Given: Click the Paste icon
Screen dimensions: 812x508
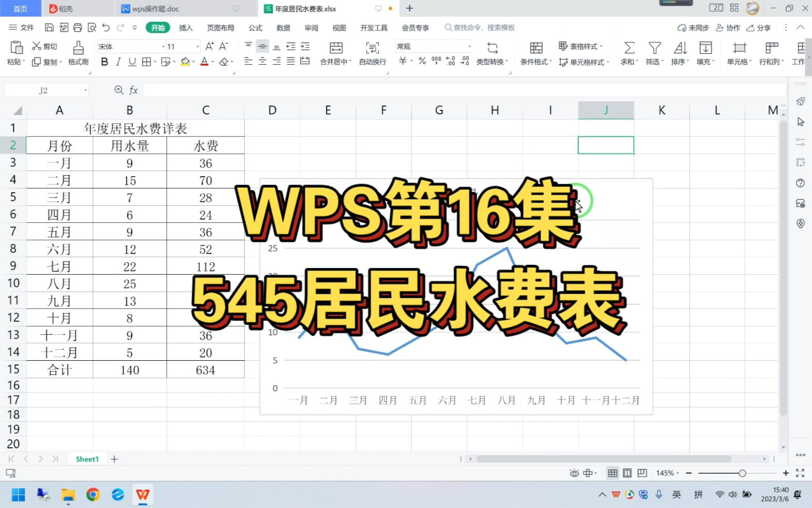Looking at the screenshot, I should coord(17,48).
